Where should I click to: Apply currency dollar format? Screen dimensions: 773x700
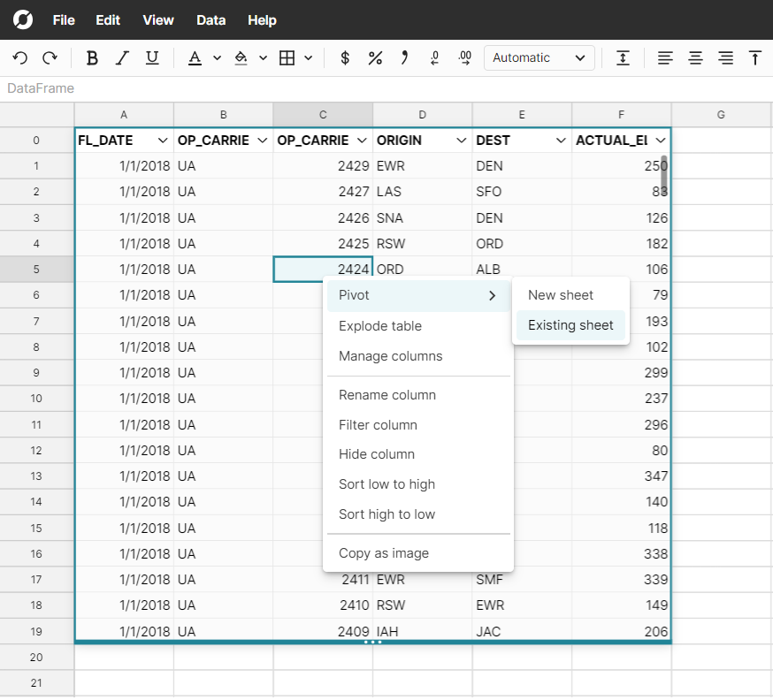345,58
